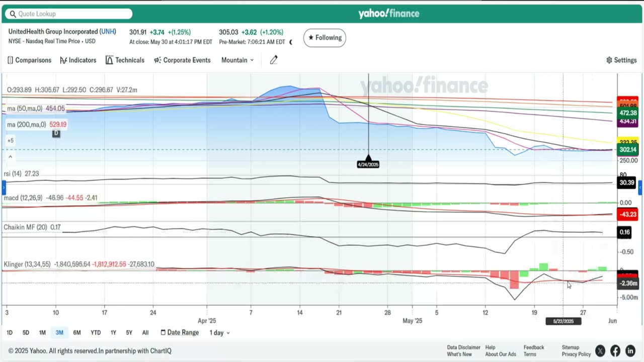Click the Indicators chart-line icon

coord(63,60)
